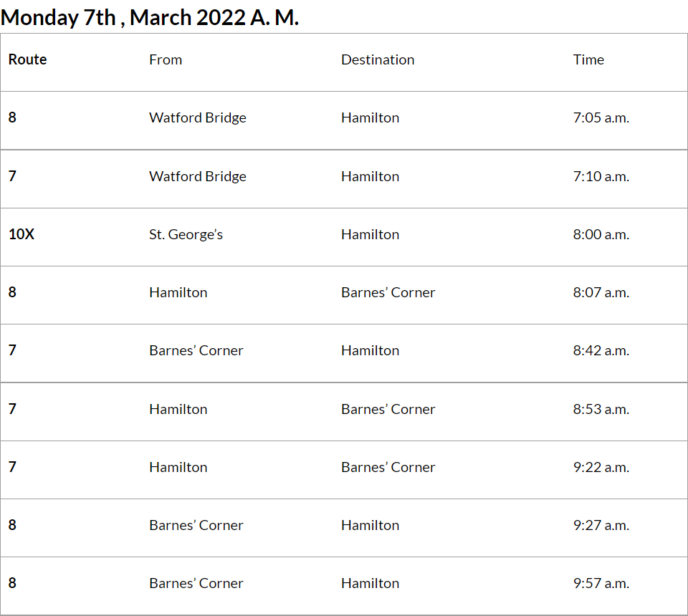
Task: Click the 9:57 a.m. time entry
Action: click(601, 583)
